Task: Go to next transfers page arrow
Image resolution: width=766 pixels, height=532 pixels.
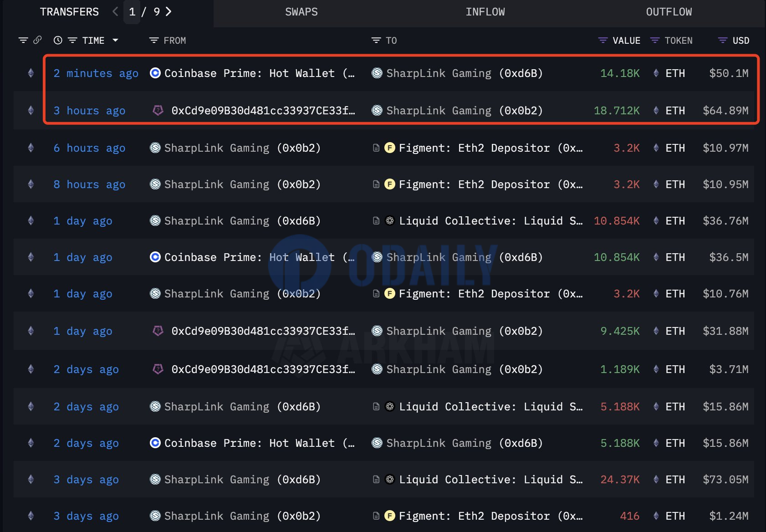Action: [x=169, y=12]
